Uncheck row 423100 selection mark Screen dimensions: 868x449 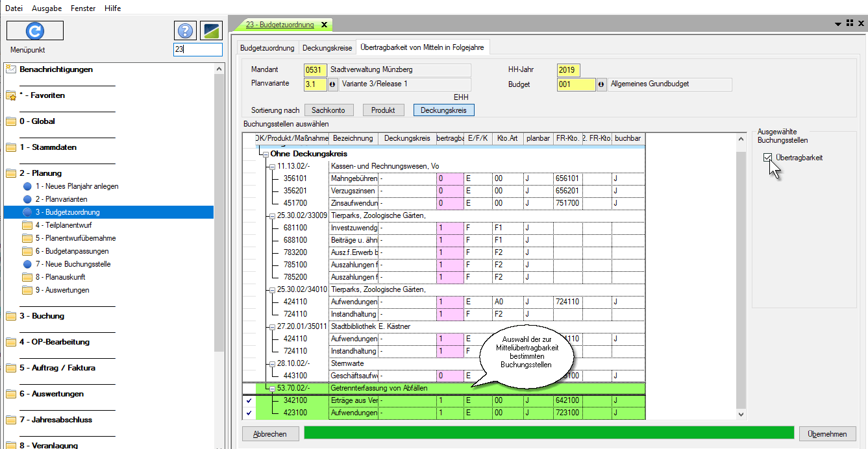coord(249,413)
